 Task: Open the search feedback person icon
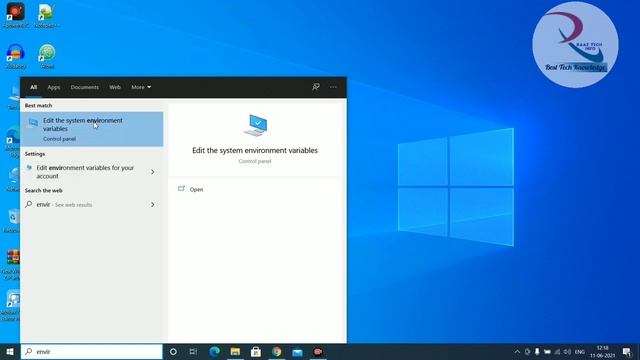tap(316, 87)
